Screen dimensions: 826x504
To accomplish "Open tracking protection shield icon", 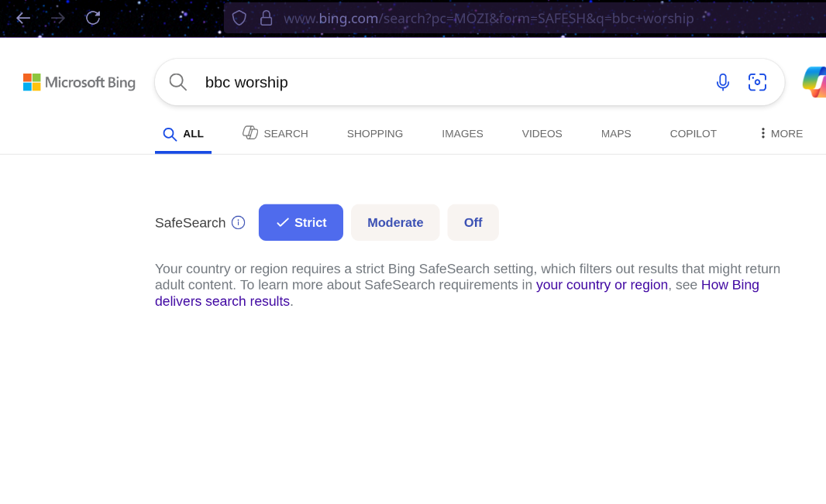I will tap(239, 19).
